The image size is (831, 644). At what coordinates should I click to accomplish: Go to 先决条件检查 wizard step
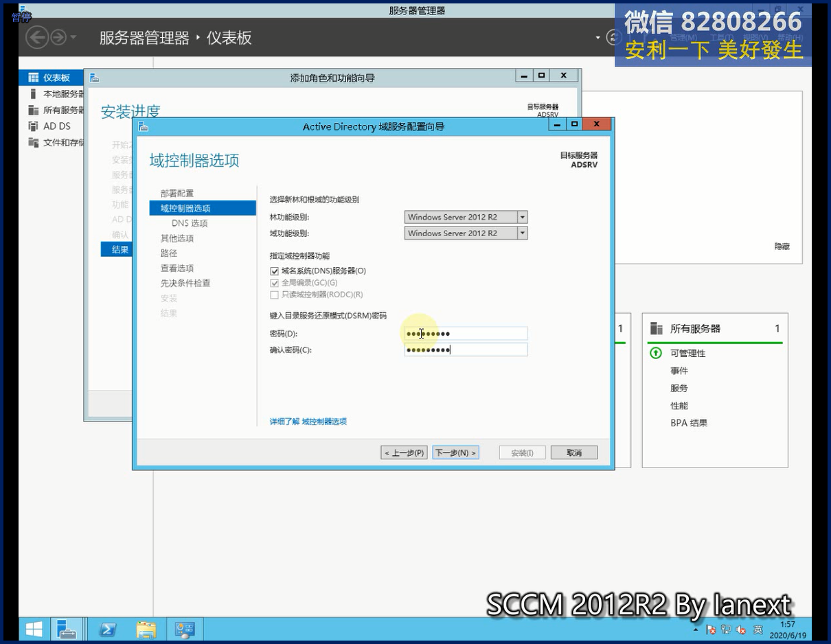click(185, 283)
